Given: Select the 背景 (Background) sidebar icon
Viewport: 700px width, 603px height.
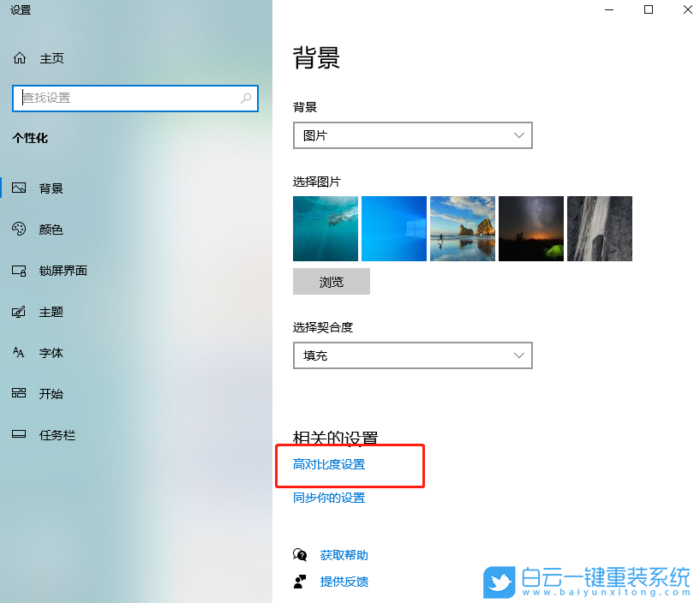Looking at the screenshot, I should tap(20, 188).
